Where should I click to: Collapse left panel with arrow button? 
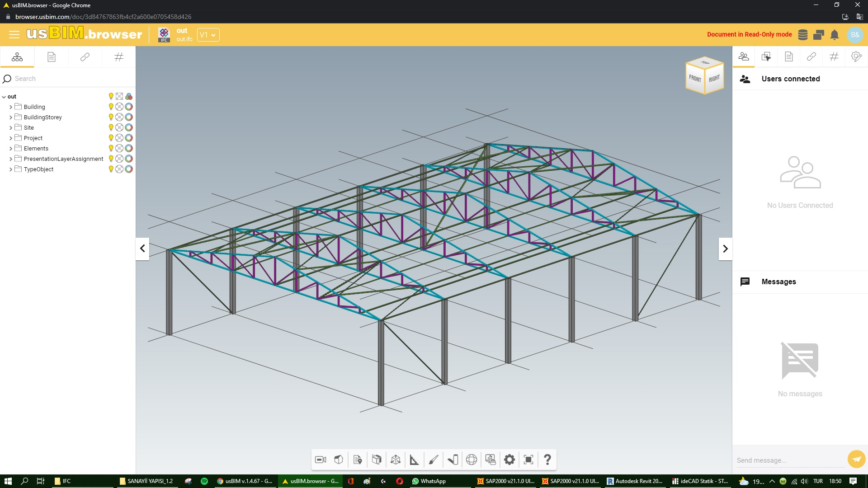tap(142, 249)
